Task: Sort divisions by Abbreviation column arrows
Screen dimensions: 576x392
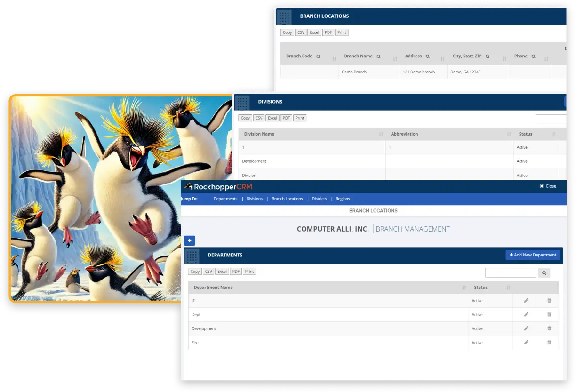Action: 509,135
